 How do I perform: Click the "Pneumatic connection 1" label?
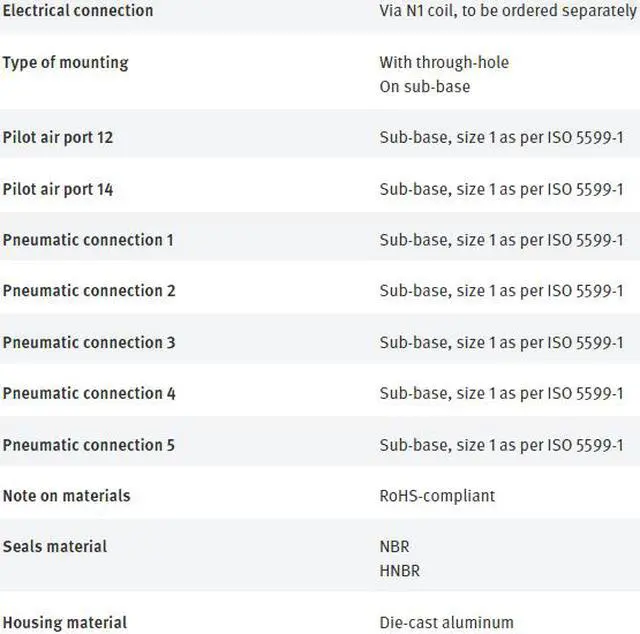point(88,240)
